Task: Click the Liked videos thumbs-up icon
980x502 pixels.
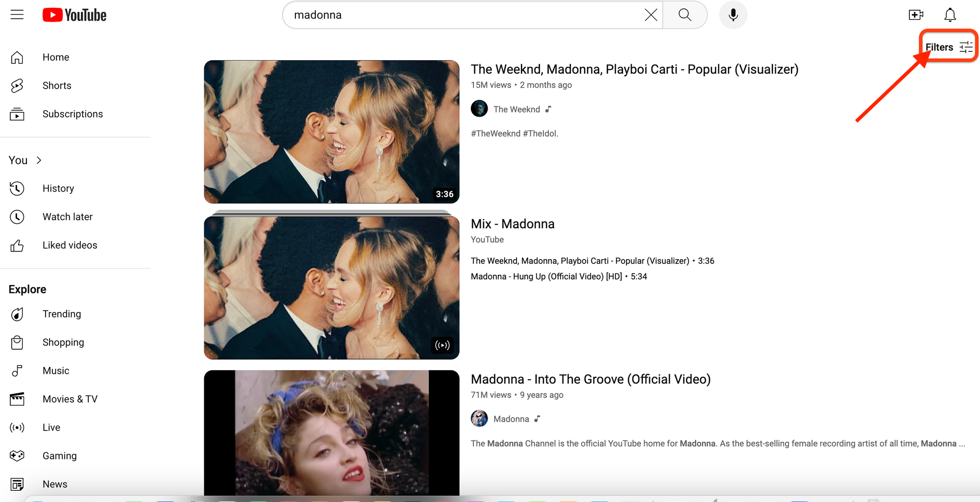Action: pos(17,245)
